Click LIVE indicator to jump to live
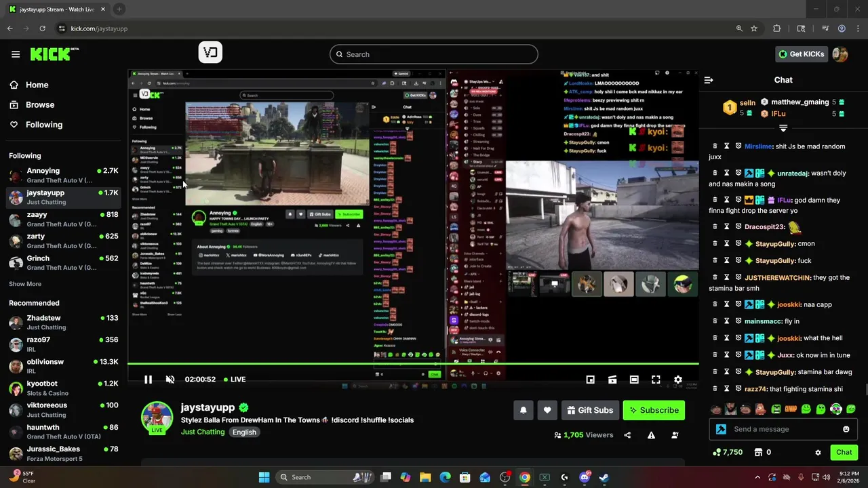 234,380
